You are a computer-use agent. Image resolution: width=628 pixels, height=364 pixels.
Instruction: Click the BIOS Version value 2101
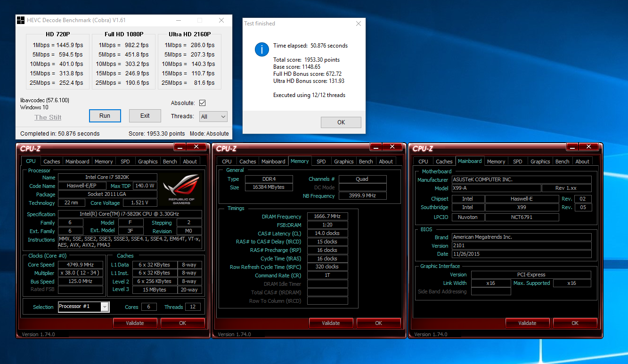point(522,246)
